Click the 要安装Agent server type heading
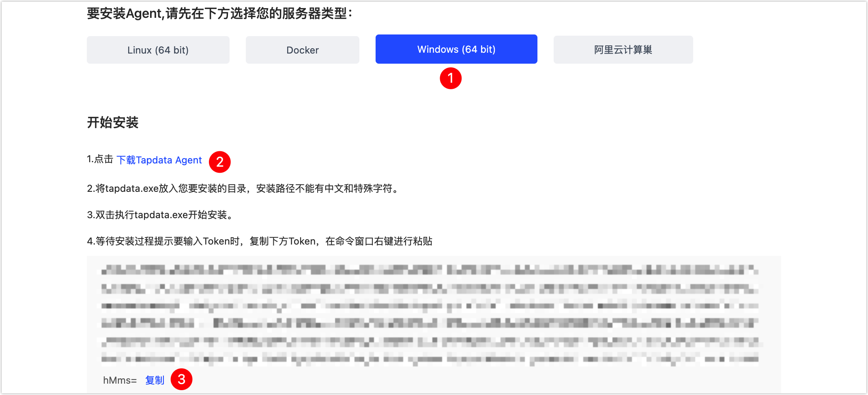 [219, 14]
